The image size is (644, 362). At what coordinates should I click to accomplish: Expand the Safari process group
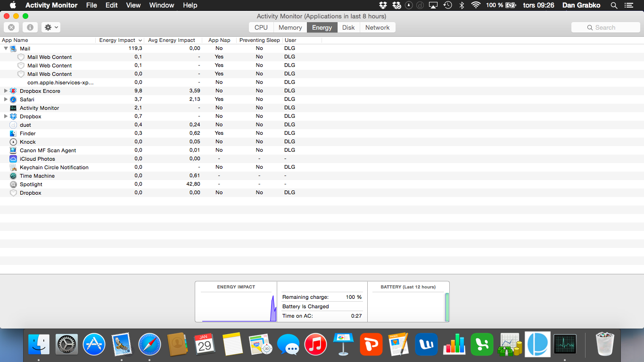pos(6,99)
